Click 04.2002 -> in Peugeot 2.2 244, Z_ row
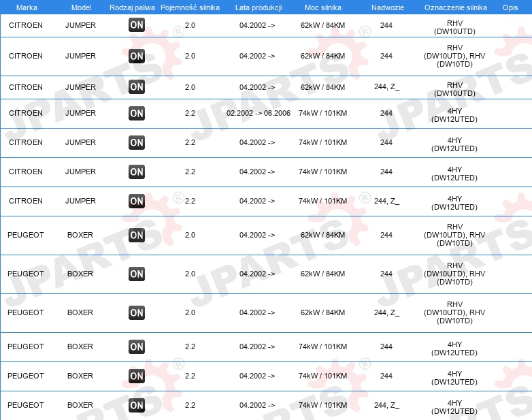The image size is (532, 420). [257, 406]
